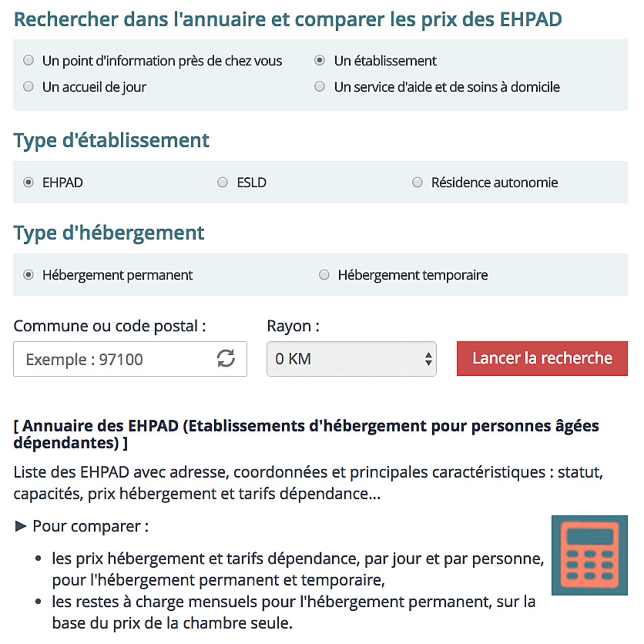Select 'Hébergement permanent'

pos(28,275)
